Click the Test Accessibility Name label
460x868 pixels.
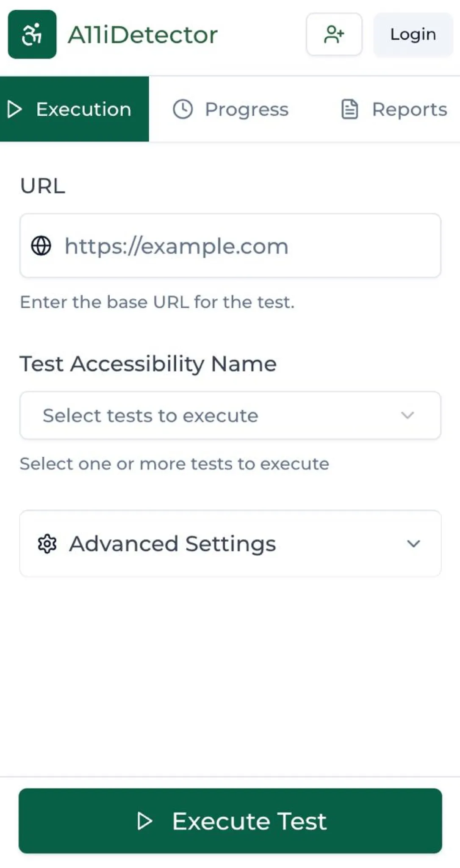click(x=148, y=364)
